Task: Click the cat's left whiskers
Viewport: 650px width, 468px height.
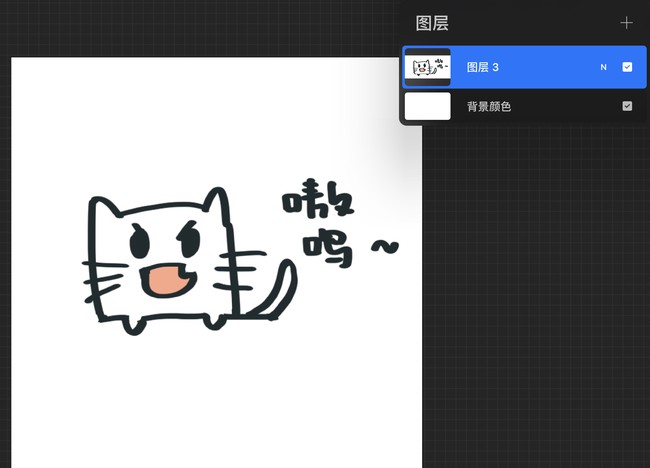Action: pos(103,280)
